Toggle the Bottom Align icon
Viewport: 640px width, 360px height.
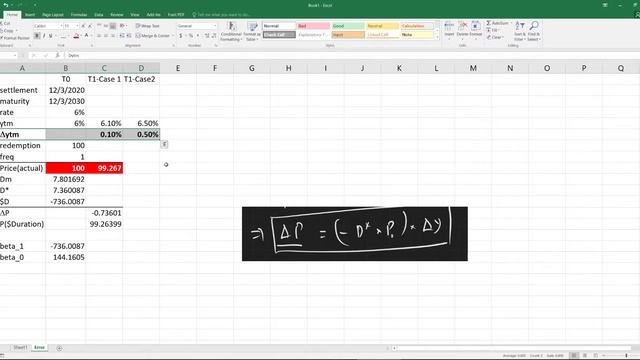coord(113,26)
